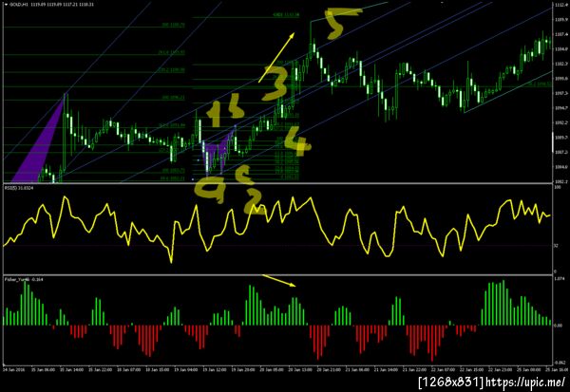Click the 21 Jan 14:00 time label
Viewport: 570px width, 392px height.
pos(386,370)
